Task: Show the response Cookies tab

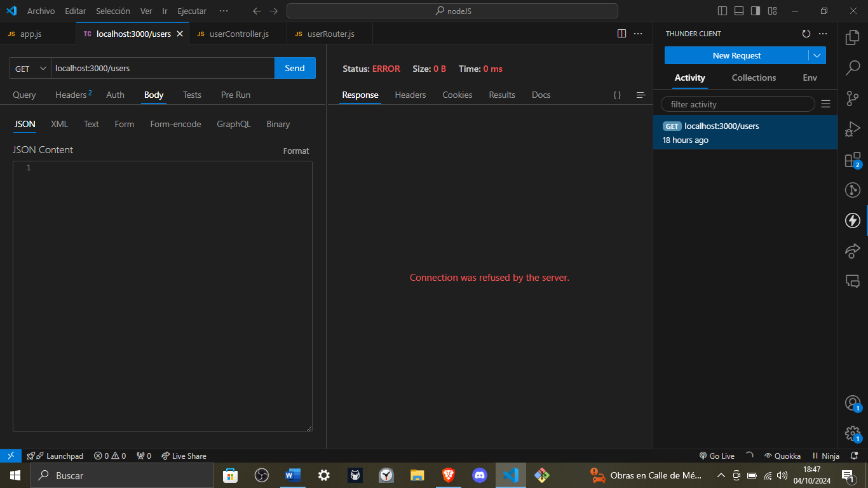Action: click(x=458, y=95)
